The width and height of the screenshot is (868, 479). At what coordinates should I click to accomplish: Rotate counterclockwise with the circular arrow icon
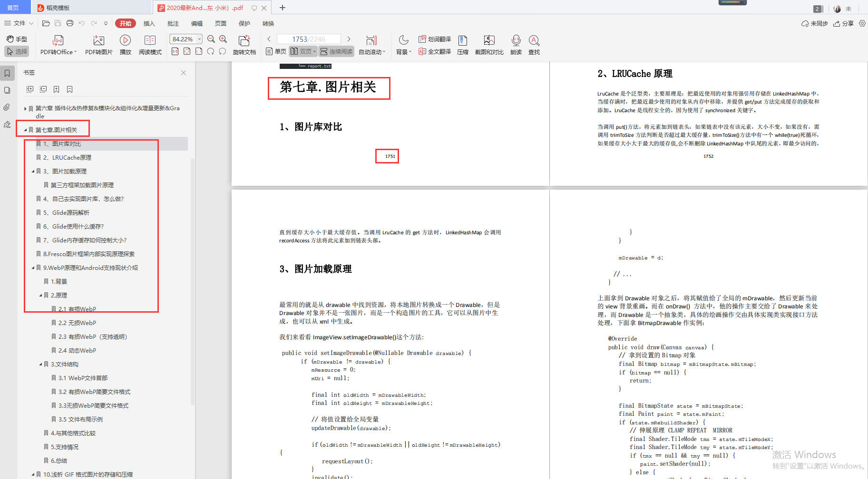(223, 51)
